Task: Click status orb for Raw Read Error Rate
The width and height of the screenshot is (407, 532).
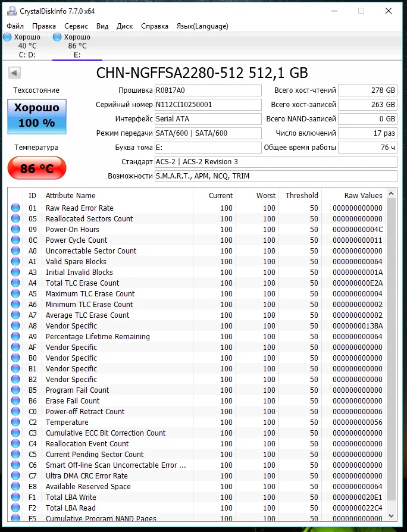Action: [15, 208]
